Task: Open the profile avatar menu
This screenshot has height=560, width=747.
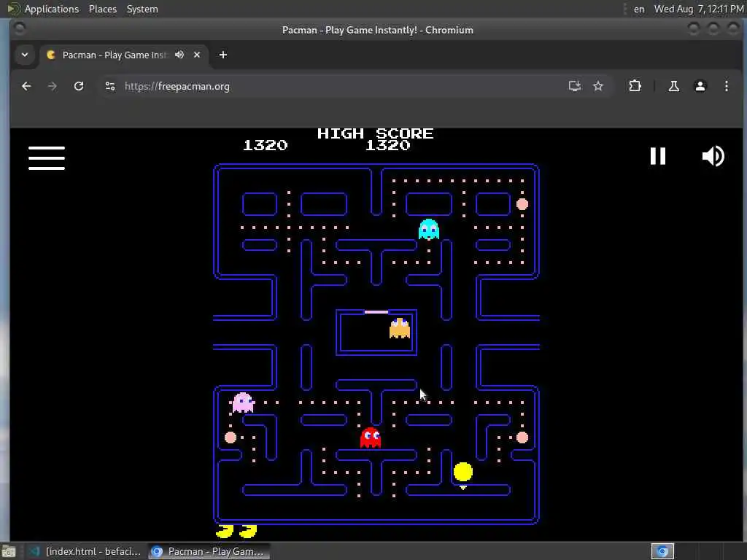Action: [x=700, y=86]
